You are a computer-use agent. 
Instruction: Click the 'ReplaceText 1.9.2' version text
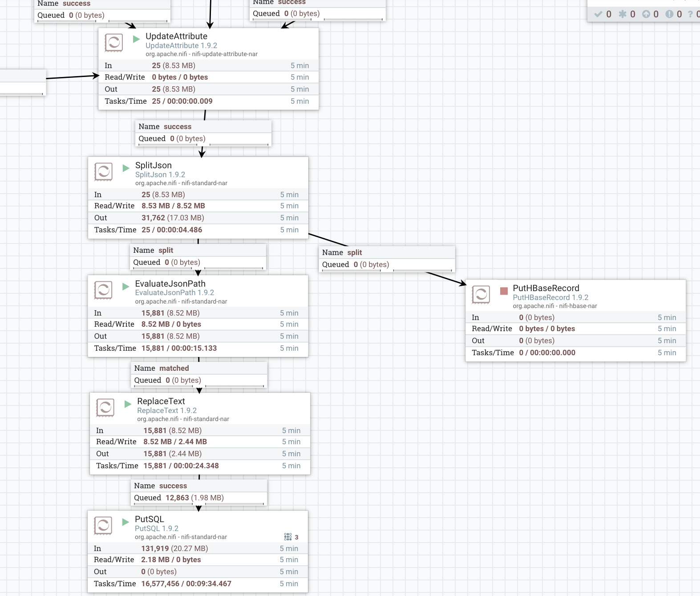pos(167,410)
